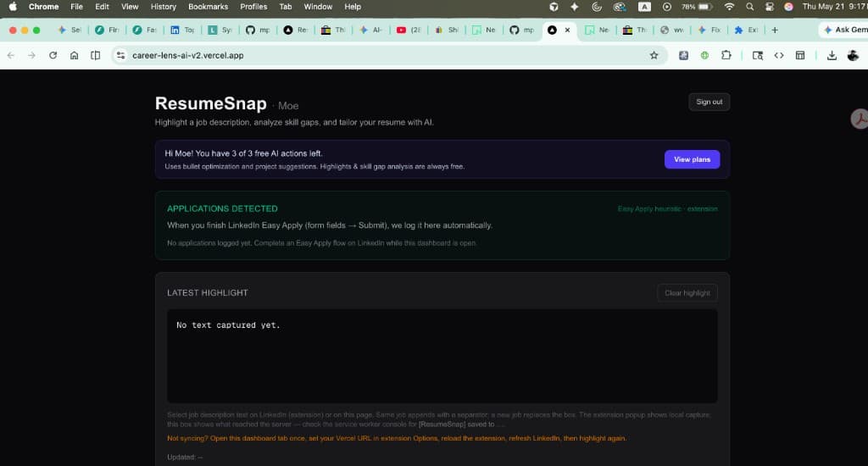The width and height of the screenshot is (868, 466).
Task: Reload the current page
Action: tap(53, 55)
